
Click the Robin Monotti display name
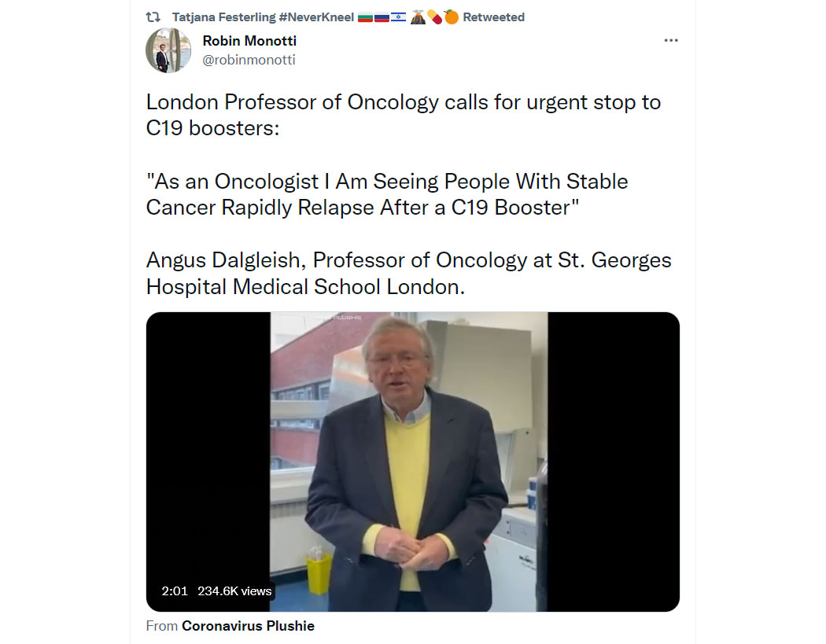click(x=249, y=41)
